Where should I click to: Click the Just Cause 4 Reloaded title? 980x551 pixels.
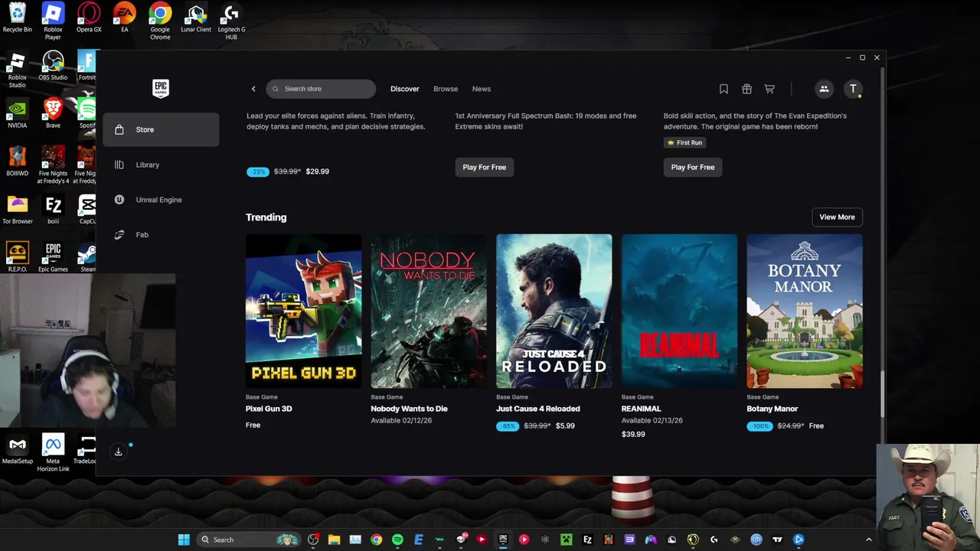click(x=538, y=409)
